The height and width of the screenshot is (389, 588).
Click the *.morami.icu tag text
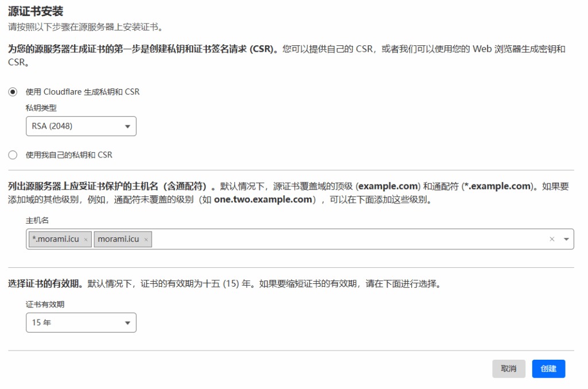point(56,240)
